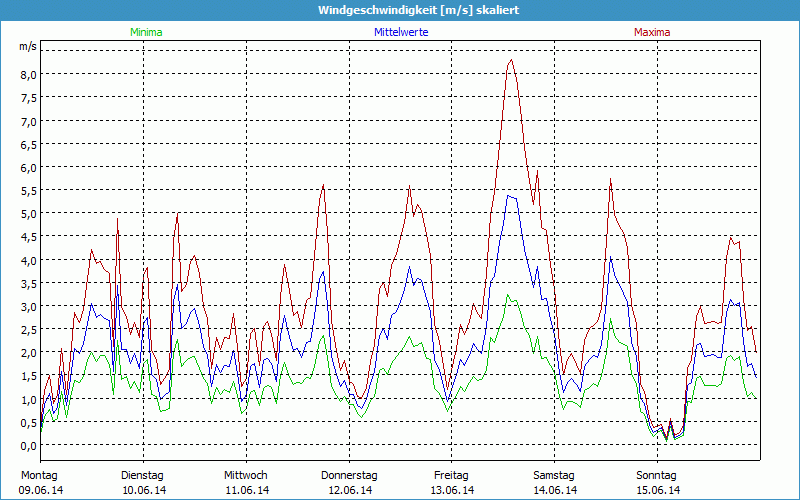Click the 11.06.14 date label
Viewport: 800px width, 500px height.
pyautogui.click(x=247, y=490)
